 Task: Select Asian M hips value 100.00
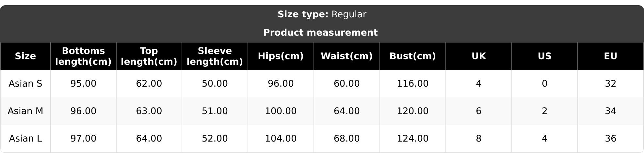pos(281,111)
